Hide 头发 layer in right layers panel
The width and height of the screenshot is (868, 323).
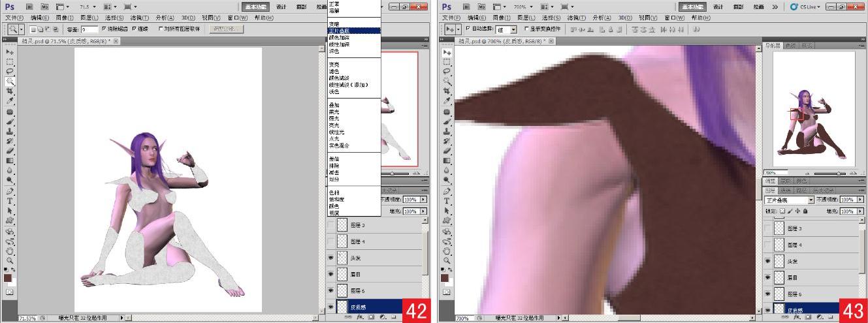[x=768, y=260]
